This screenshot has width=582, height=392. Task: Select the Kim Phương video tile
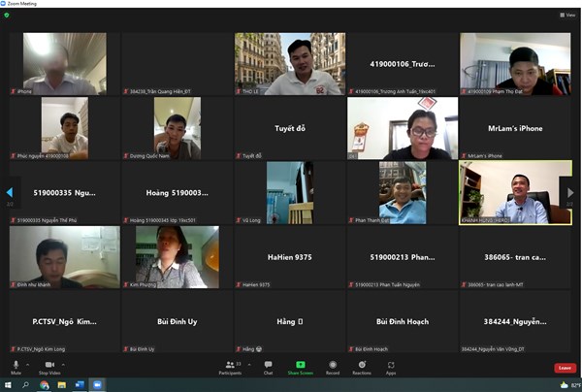[x=178, y=256]
